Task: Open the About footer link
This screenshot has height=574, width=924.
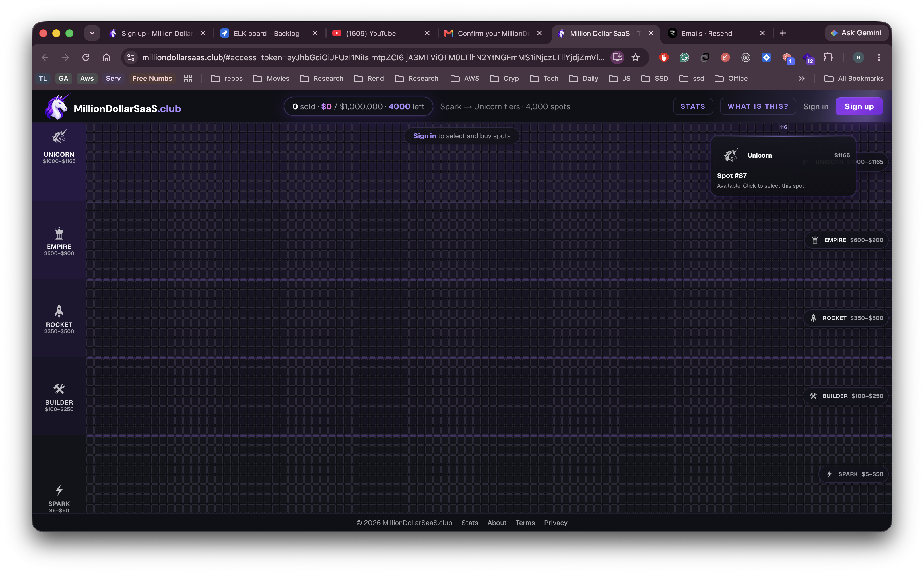Action: (496, 523)
